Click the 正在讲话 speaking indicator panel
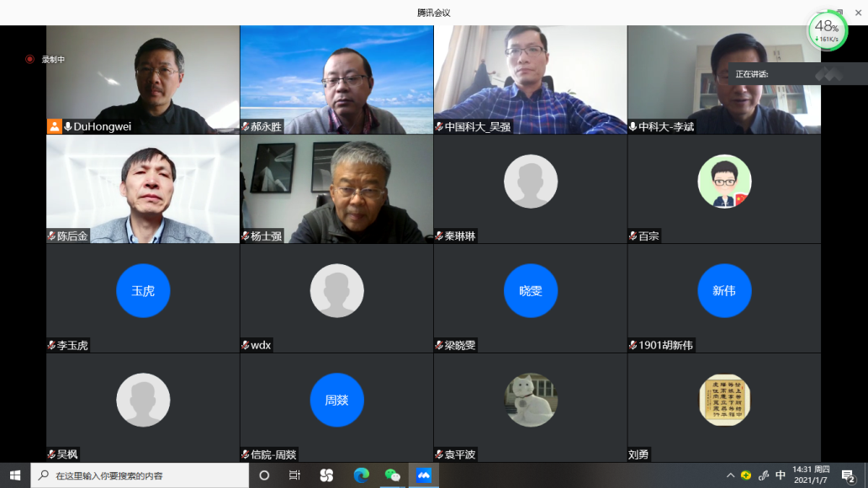This screenshot has width=868, height=488. [774, 74]
